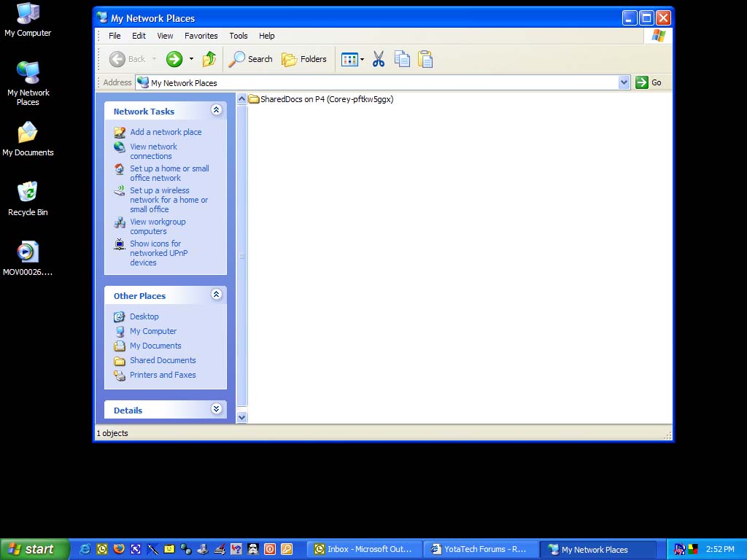Click the yellow smiley folder Quick Launch icon
The height and width of the screenshot is (560, 747).
169,549
